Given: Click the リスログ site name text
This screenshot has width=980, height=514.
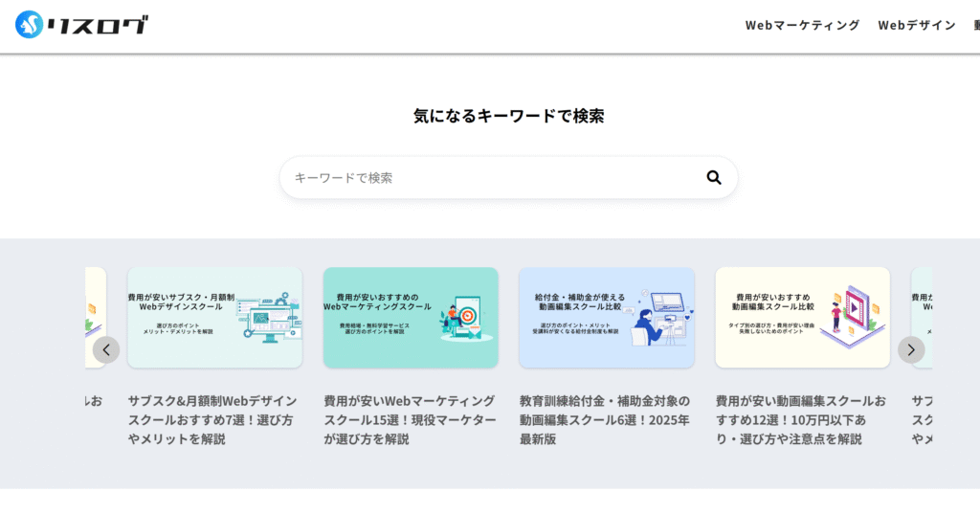Looking at the screenshot, I should (x=98, y=25).
